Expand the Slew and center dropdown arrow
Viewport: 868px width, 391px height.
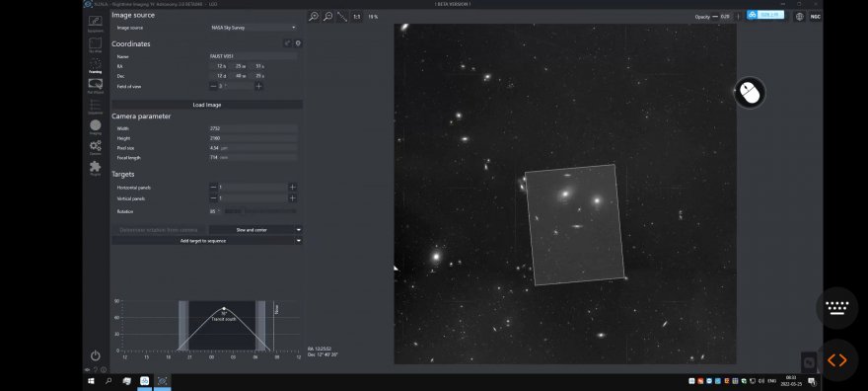(x=299, y=229)
